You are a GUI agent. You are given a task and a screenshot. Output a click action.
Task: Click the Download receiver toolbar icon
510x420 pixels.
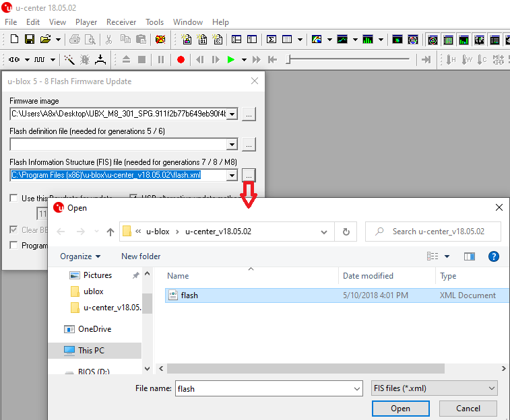point(100,59)
